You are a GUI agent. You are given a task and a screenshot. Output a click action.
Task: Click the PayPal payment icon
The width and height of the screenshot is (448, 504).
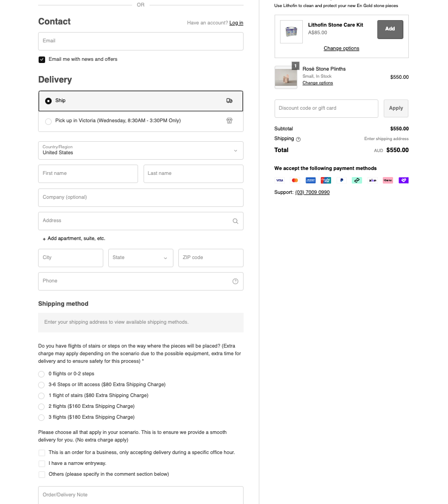pyautogui.click(x=341, y=180)
